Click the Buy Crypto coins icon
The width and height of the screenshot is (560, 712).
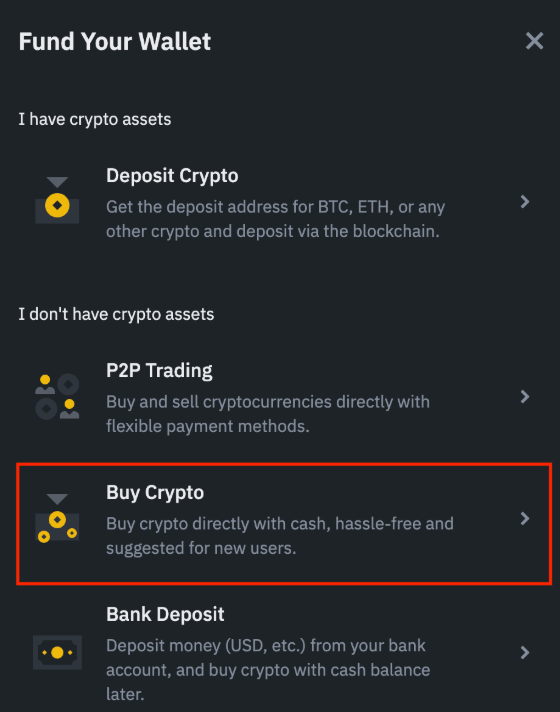coord(57,518)
